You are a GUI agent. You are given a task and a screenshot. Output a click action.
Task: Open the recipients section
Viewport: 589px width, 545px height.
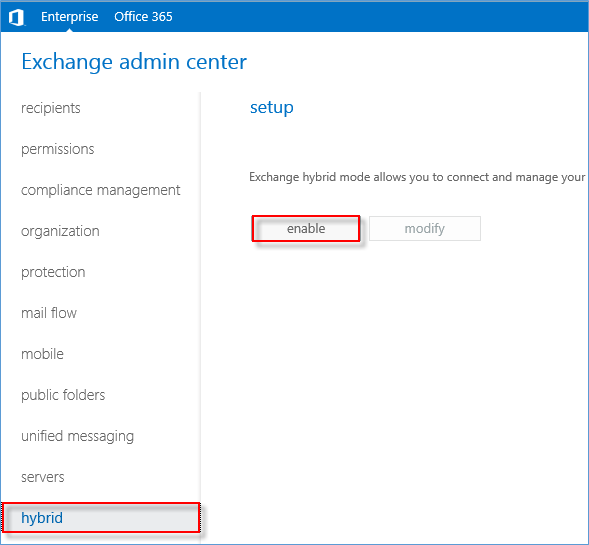point(51,108)
